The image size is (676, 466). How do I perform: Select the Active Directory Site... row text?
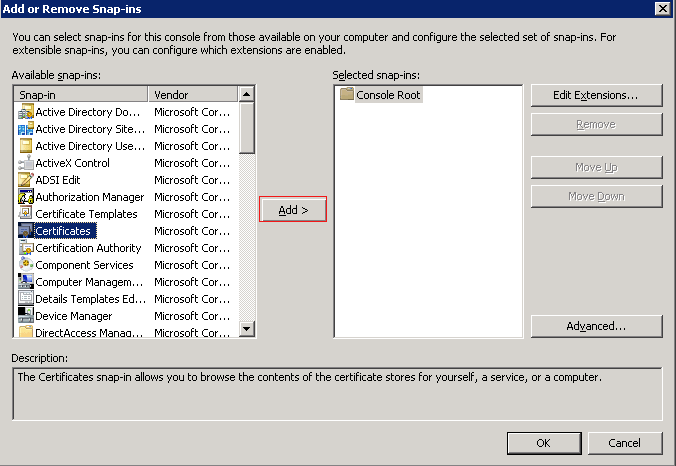pos(90,129)
